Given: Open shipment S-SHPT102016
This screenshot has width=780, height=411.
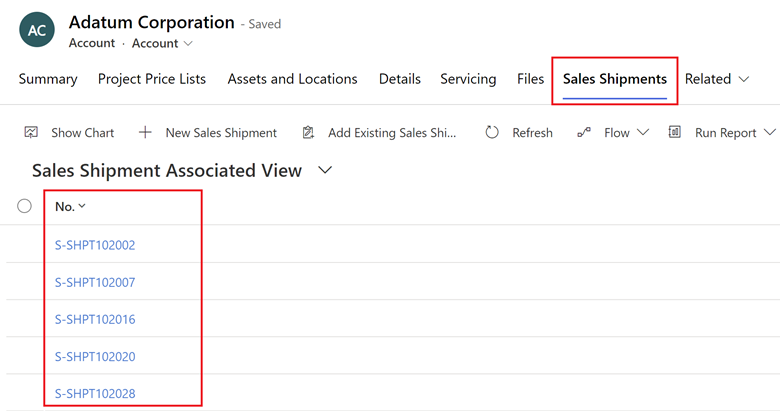Looking at the screenshot, I should point(95,319).
